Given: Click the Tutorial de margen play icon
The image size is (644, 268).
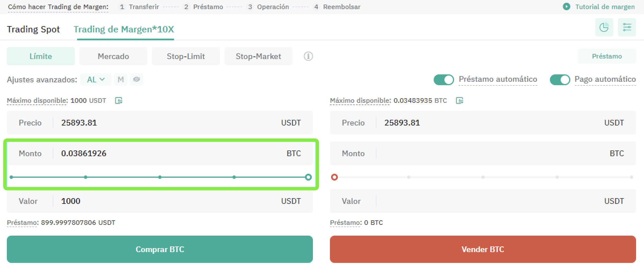Looking at the screenshot, I should click(566, 7).
